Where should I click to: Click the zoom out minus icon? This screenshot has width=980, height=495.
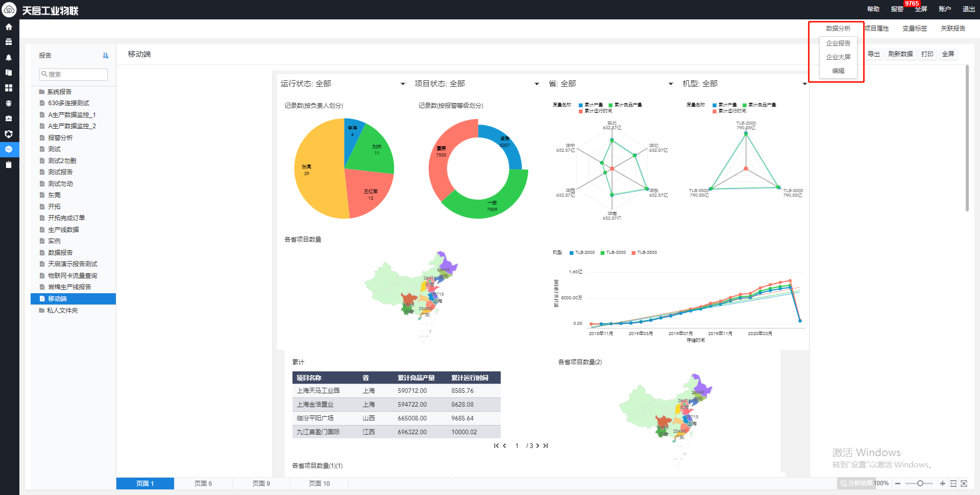click(x=898, y=483)
